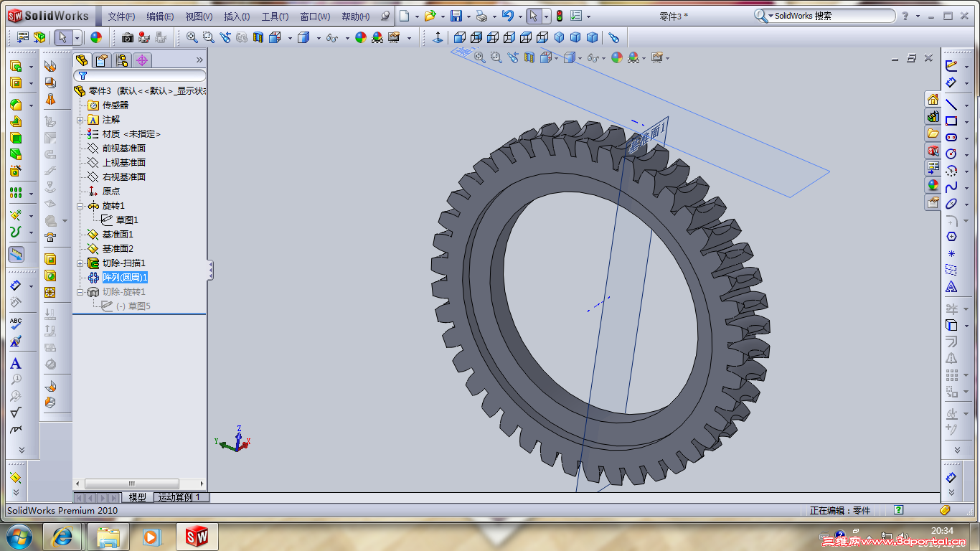Open the 窗口(W) menu
The image size is (980, 551).
315,17
